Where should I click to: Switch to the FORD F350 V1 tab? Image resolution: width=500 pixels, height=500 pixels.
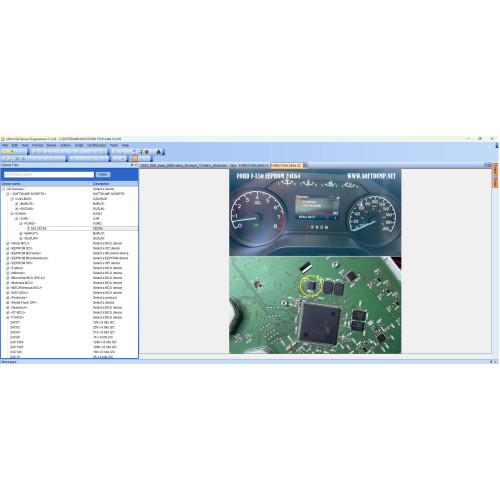(x=253, y=165)
